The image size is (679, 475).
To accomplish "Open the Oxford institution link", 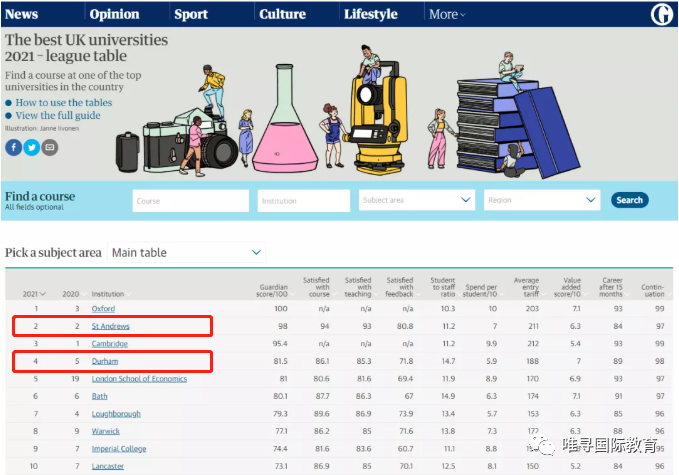I will [103, 309].
